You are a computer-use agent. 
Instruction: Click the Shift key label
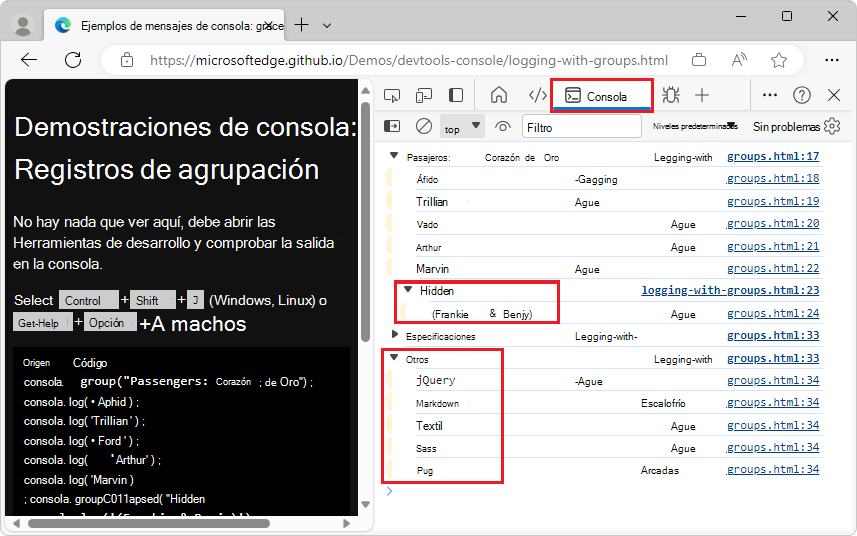(152, 301)
